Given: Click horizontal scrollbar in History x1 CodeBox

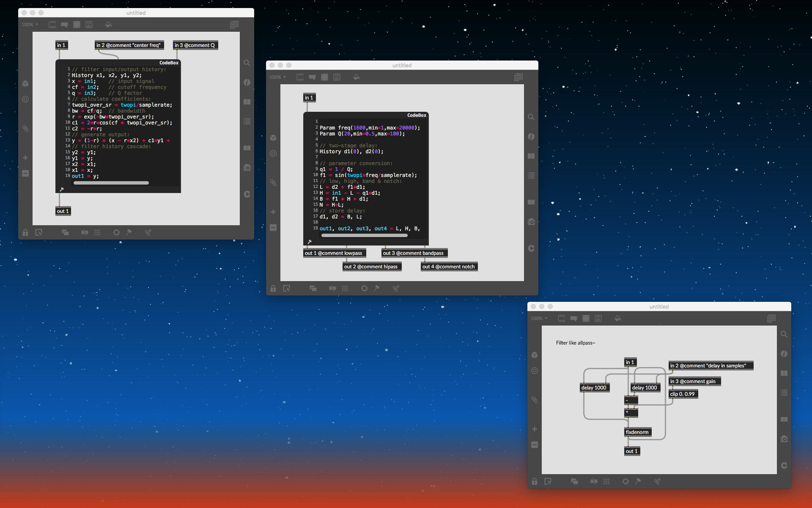Looking at the screenshot, I should tap(111, 183).
